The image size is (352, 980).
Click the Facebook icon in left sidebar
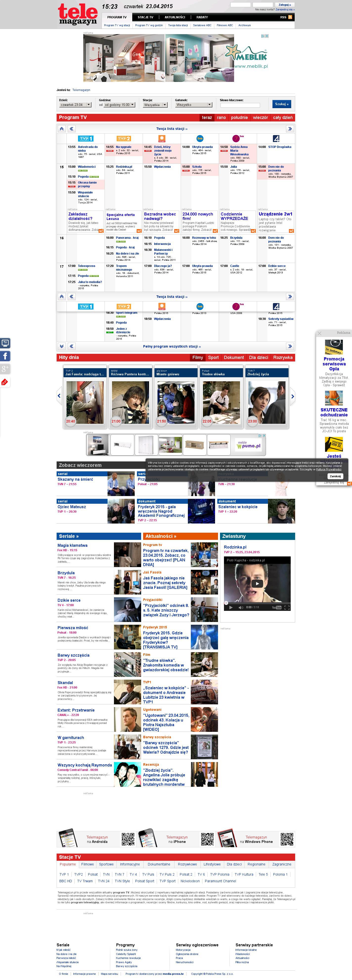[5, 356]
